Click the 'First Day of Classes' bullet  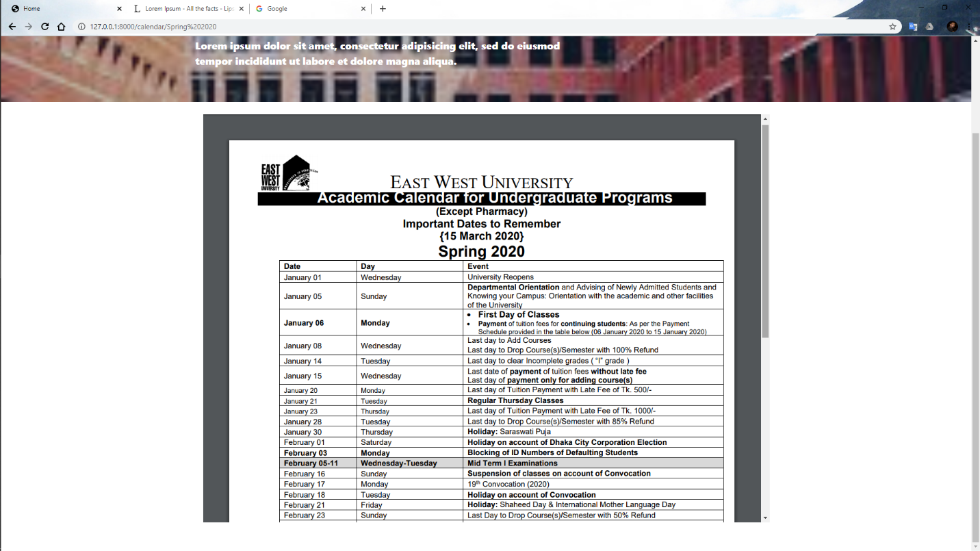pyautogui.click(x=519, y=314)
